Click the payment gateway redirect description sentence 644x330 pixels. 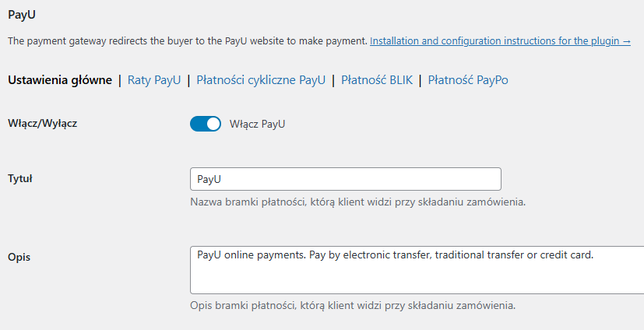(x=187, y=40)
